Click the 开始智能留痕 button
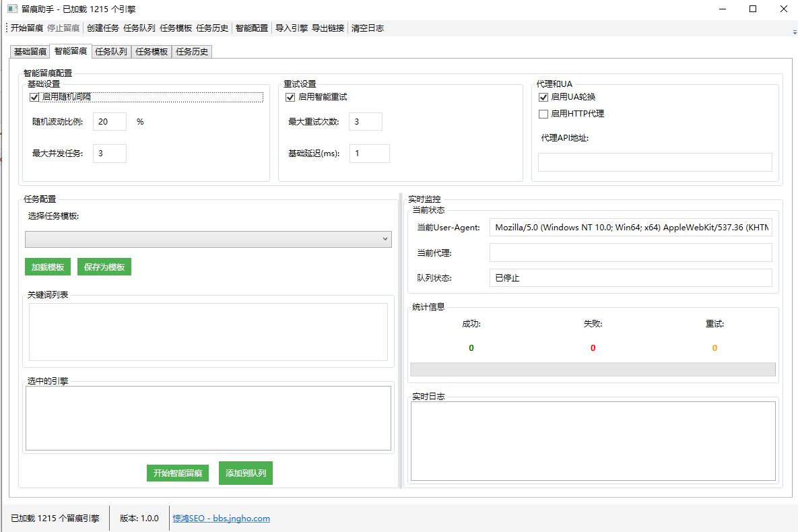The height and width of the screenshot is (532, 798). pyautogui.click(x=178, y=473)
